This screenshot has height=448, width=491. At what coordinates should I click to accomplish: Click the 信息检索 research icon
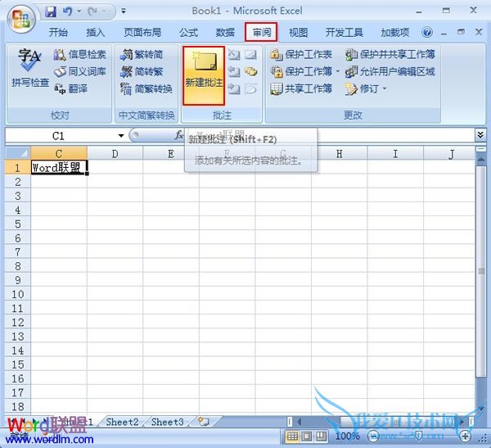coord(79,55)
